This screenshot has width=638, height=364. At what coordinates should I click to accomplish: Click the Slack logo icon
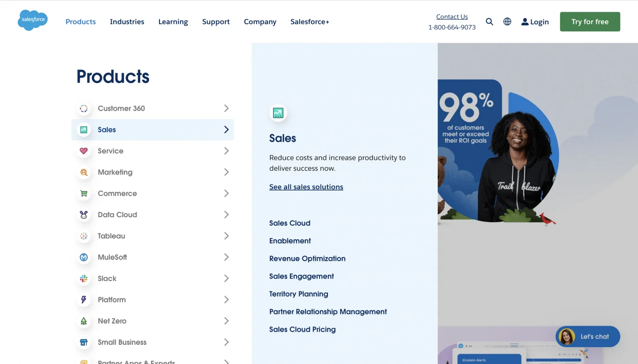coord(84,279)
